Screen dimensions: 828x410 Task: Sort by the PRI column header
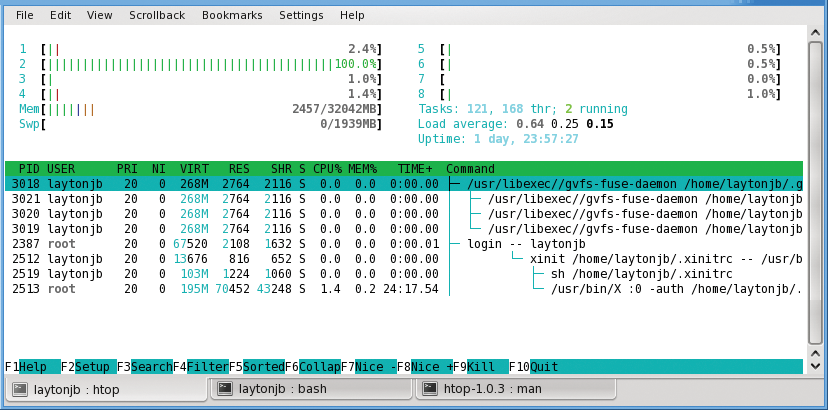(127, 169)
